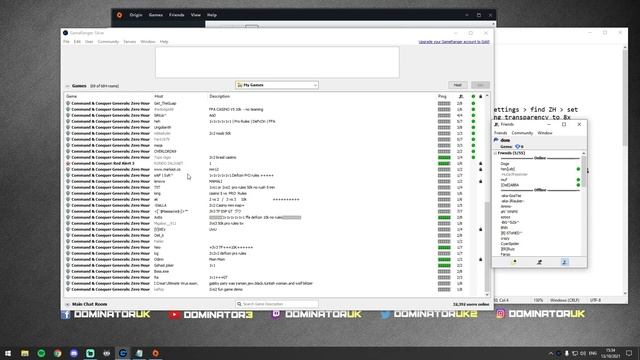This screenshot has height=360, width=640.
Task: Click the game icon on Red Alert 3 row
Action: tap(68, 163)
